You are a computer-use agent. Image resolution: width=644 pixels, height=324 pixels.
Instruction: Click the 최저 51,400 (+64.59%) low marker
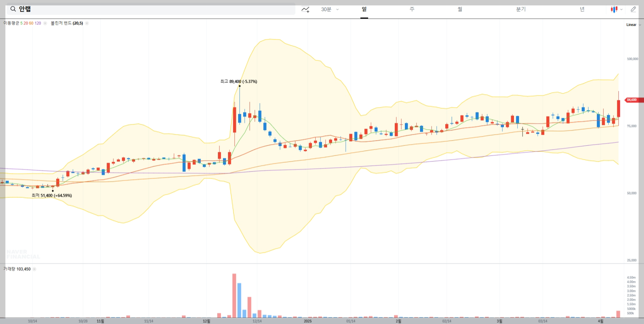(x=52, y=195)
